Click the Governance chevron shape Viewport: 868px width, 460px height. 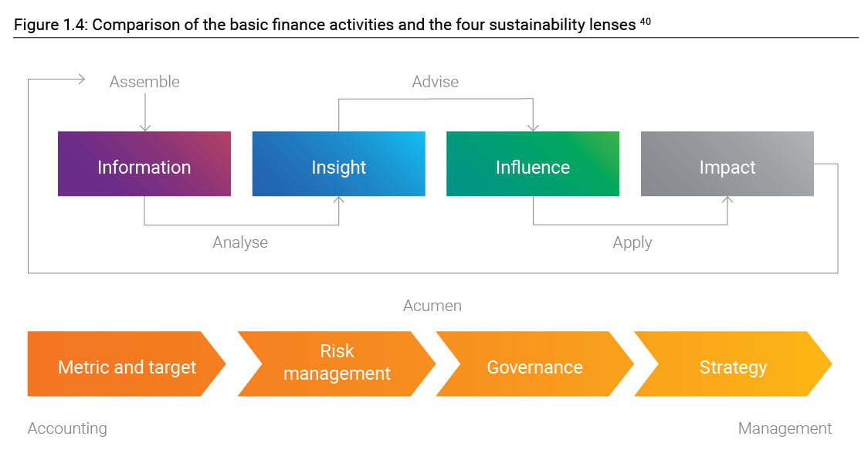point(534,364)
